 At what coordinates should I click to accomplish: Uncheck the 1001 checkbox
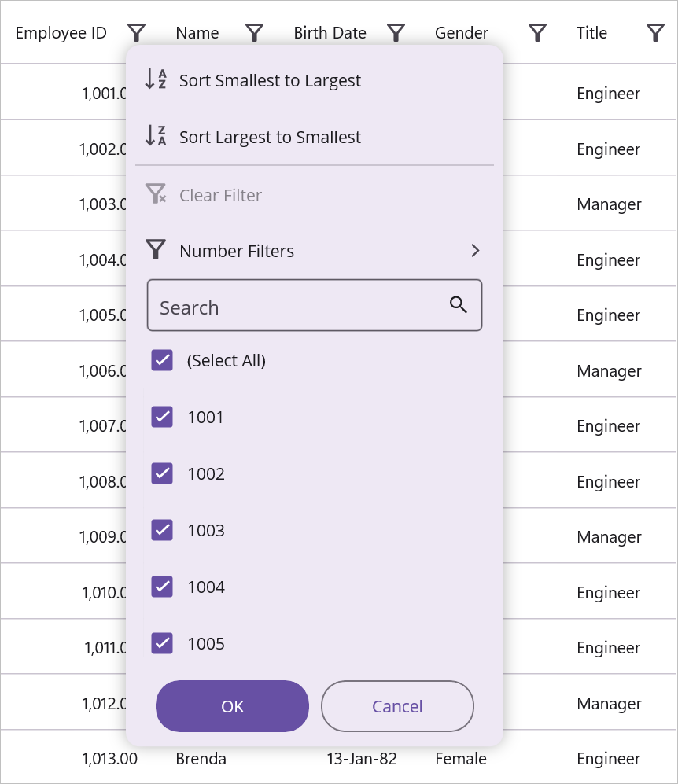pos(161,417)
